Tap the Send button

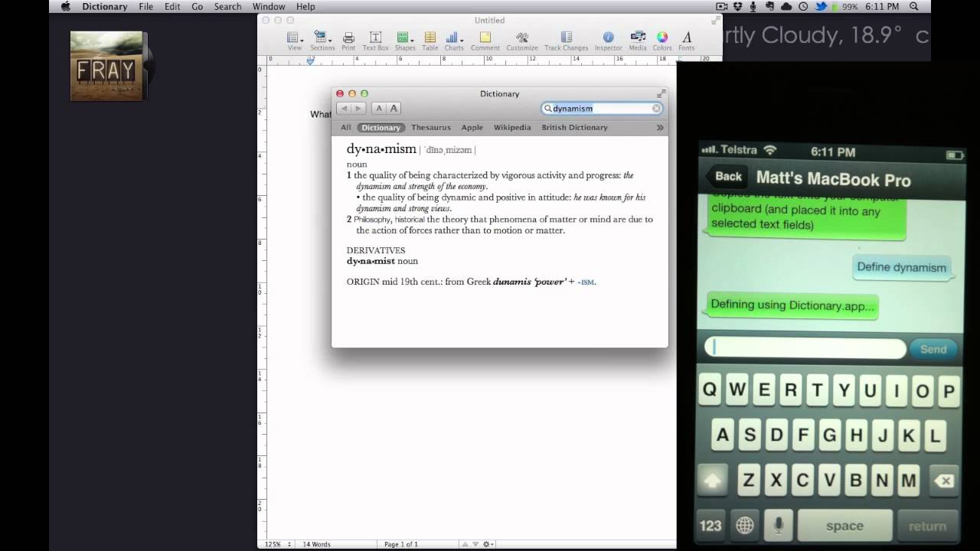pyautogui.click(x=933, y=349)
